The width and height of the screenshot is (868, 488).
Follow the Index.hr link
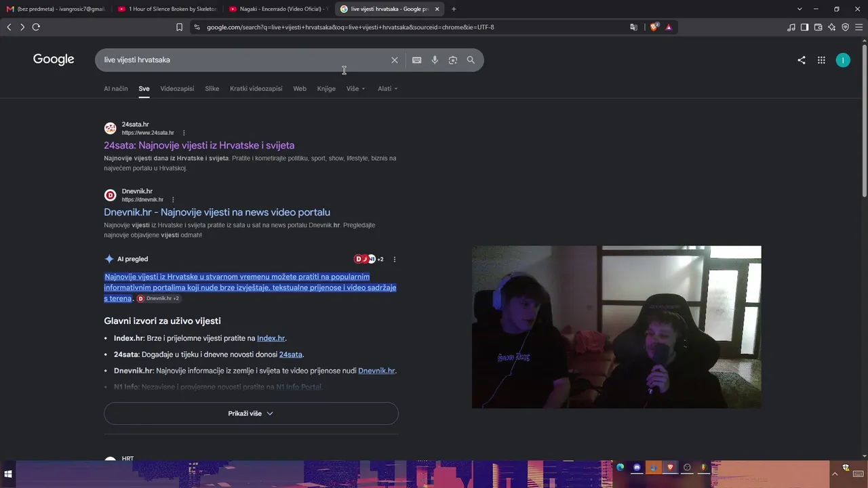tap(271, 338)
